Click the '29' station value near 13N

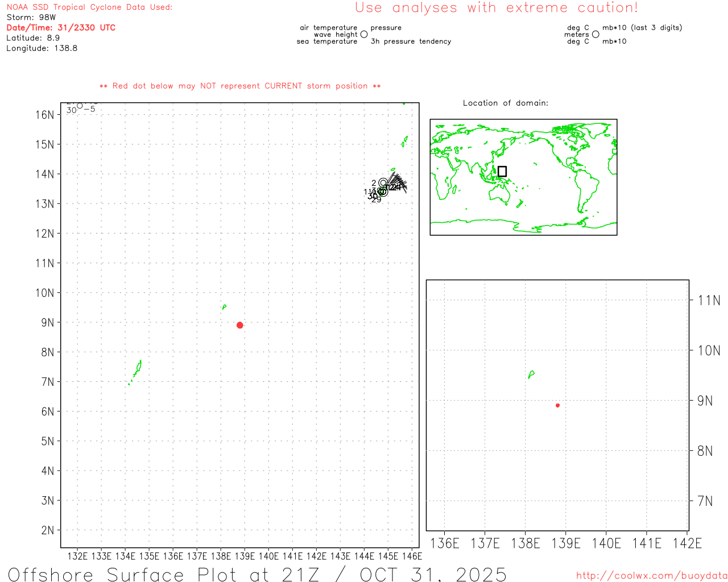(x=376, y=200)
